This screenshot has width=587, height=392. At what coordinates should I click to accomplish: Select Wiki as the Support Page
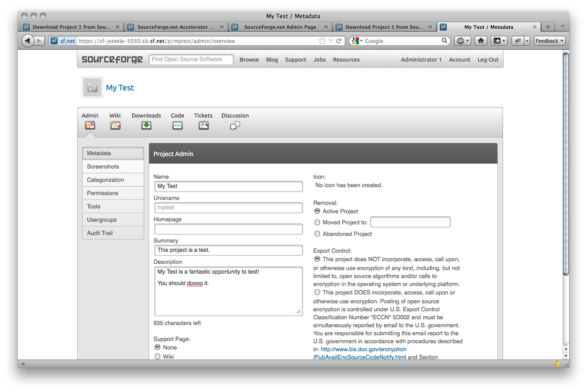coord(158,356)
